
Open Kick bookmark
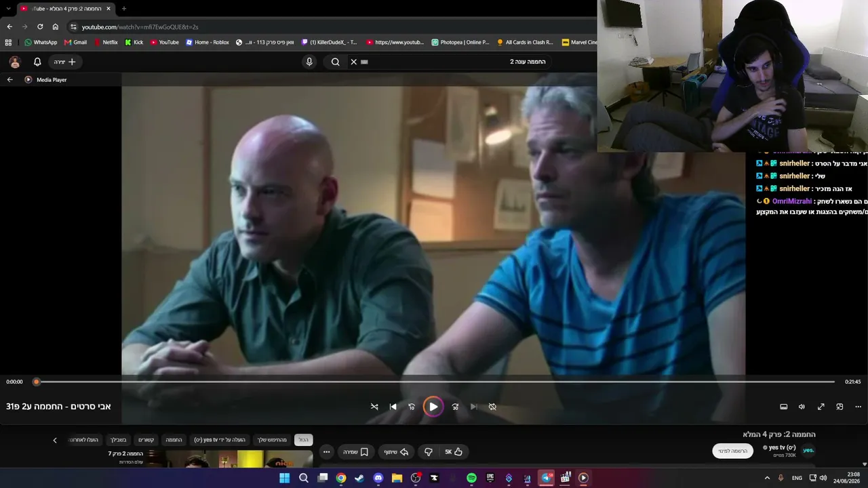(x=134, y=42)
